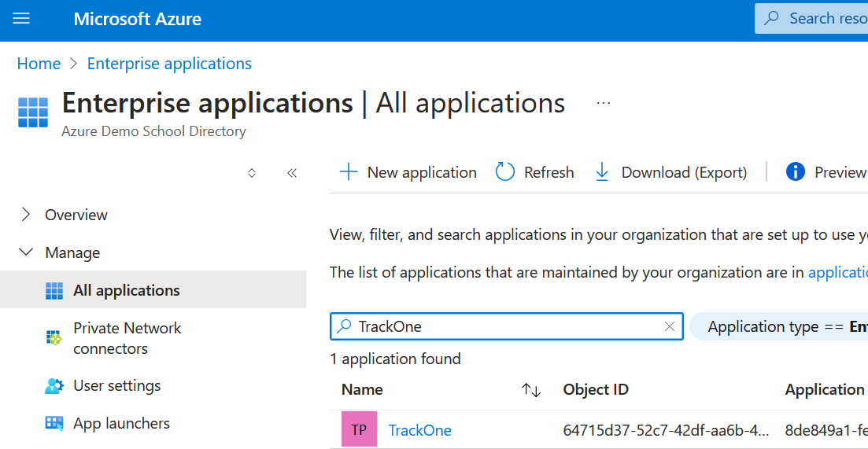Open User settings
This screenshot has width=868, height=449.
tap(116, 385)
